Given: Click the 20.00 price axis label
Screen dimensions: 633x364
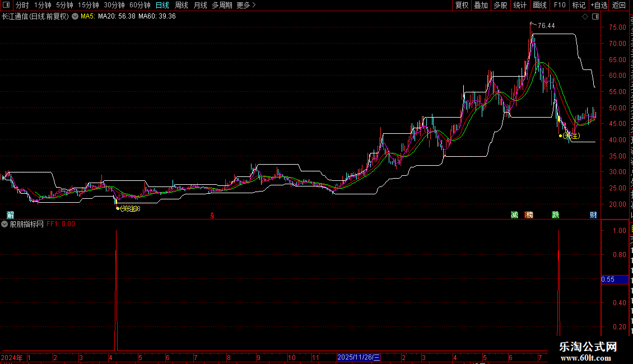Looking at the screenshot, I should click(618, 204).
